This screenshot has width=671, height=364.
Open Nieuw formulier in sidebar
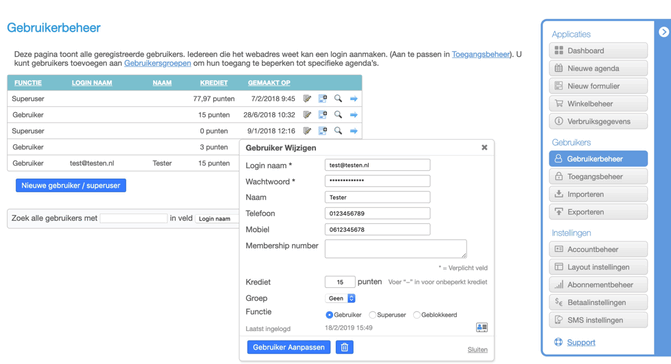click(598, 86)
